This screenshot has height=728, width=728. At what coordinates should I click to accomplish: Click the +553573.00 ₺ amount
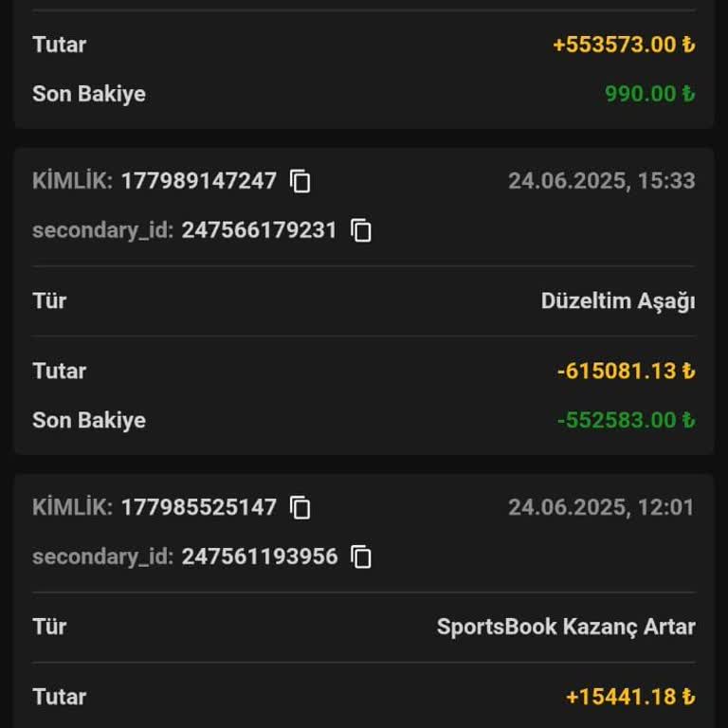click(x=624, y=45)
